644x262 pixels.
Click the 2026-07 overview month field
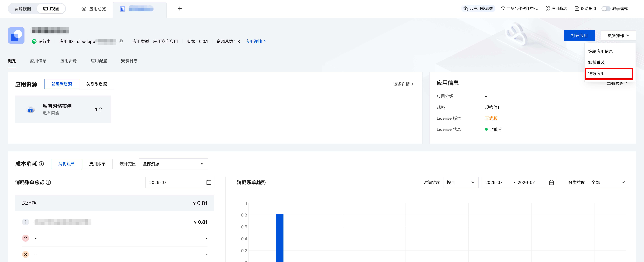180,182
